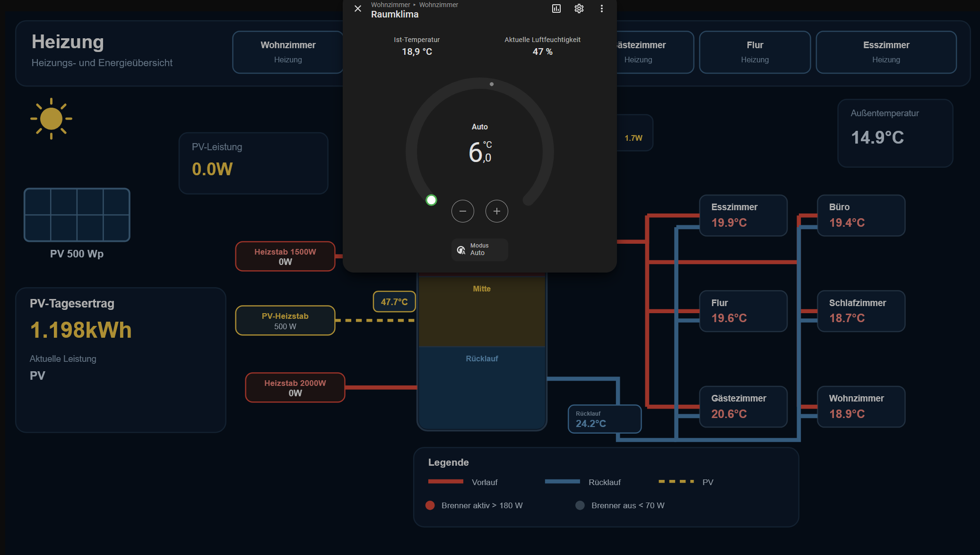
Task: Open settings gear in Raumklima dialog
Action: 579,9
